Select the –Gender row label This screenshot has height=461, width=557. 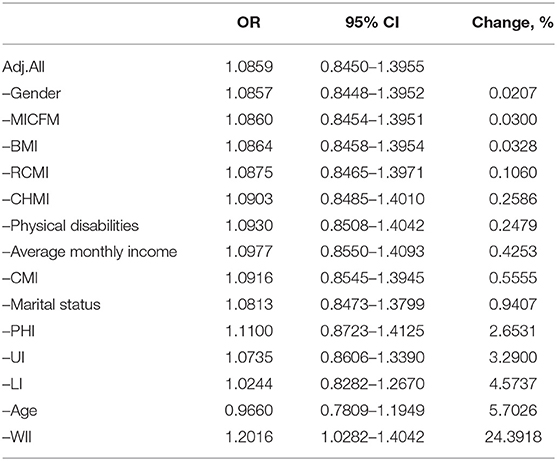point(31,93)
